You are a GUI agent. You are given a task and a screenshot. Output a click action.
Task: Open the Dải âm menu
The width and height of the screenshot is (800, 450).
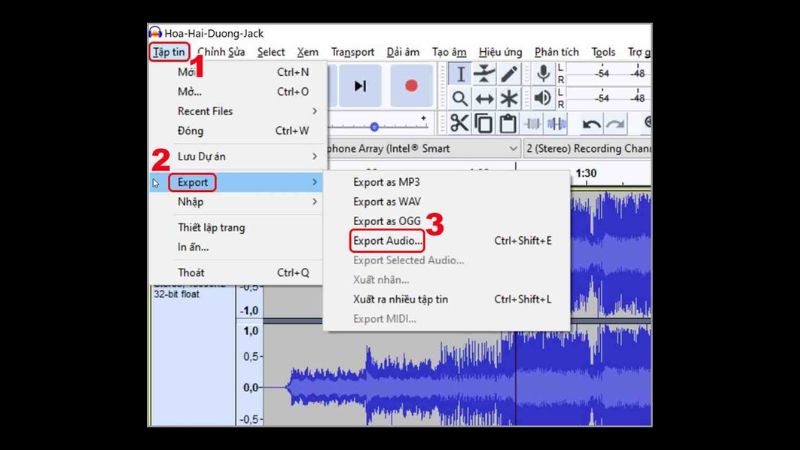403,52
